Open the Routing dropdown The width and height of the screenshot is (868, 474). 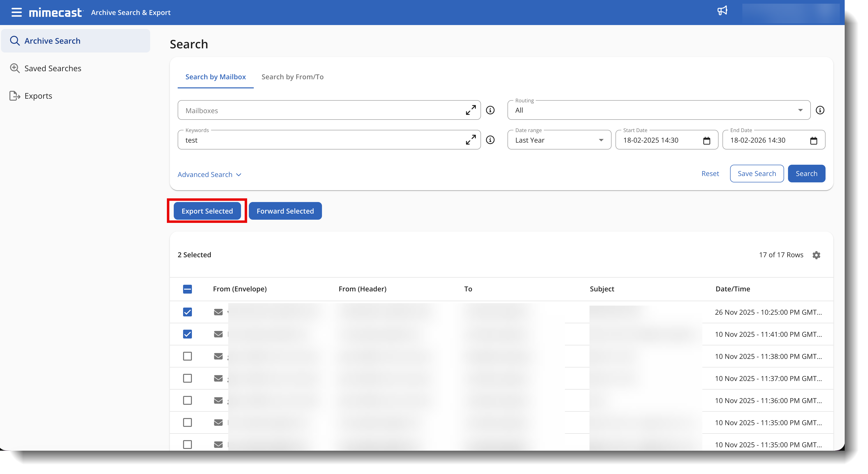[x=658, y=110]
